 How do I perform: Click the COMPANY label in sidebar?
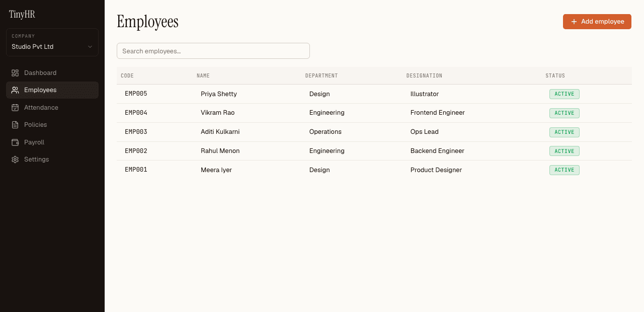click(23, 36)
